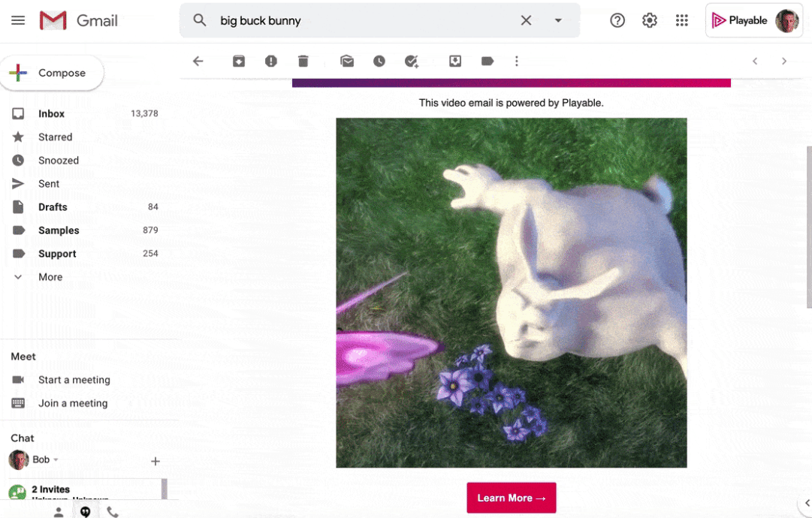
Task: Switch to the Phone calls tab
Action: [x=113, y=512]
